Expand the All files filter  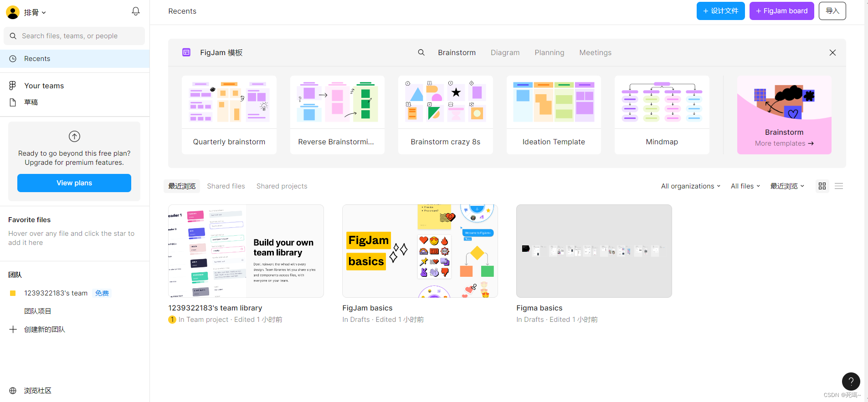(745, 186)
